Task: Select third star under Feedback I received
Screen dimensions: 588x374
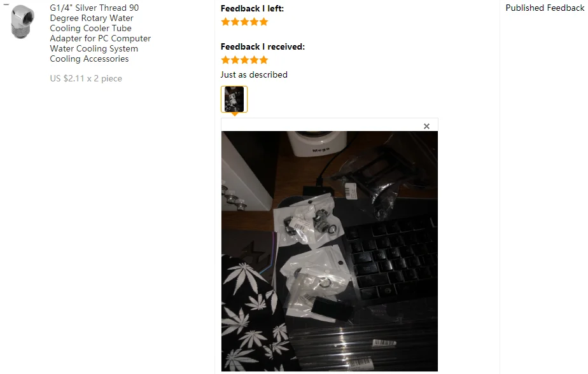Action: 244,60
